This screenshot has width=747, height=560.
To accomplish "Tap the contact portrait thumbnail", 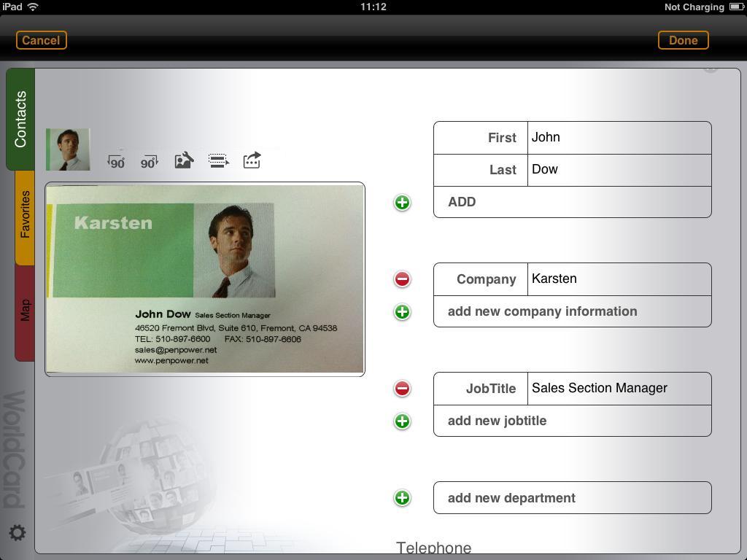I will tap(68, 149).
